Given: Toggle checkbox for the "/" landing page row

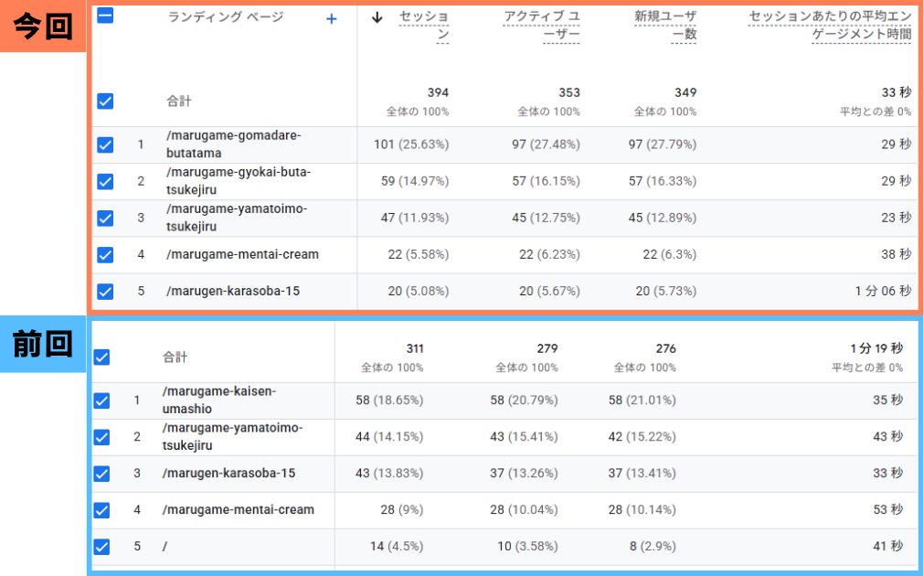Looking at the screenshot, I should tap(102, 547).
